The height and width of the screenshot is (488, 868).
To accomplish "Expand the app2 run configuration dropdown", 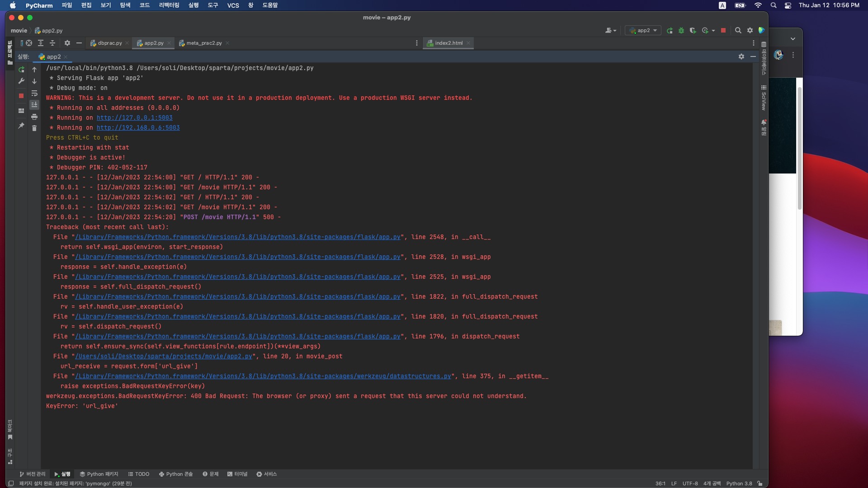I will (x=643, y=30).
